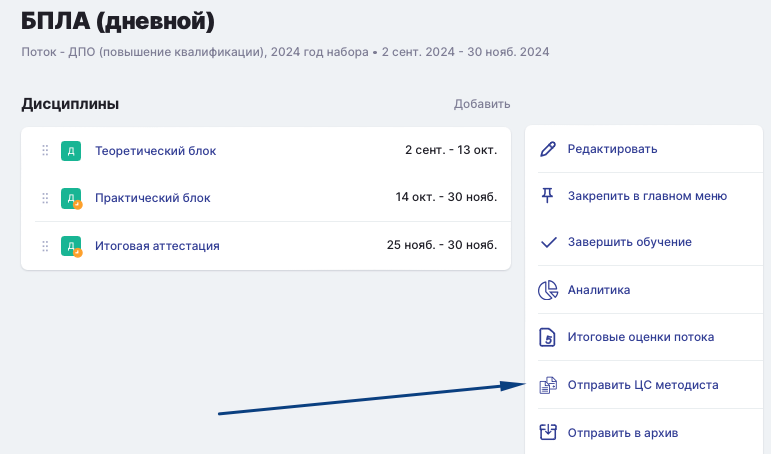
Task: Click the green Д icon of Практический блок
Action: pyautogui.click(x=70, y=198)
